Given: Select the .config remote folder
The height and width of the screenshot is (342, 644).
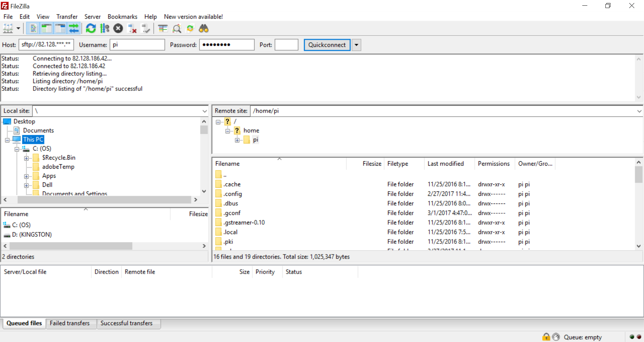Looking at the screenshot, I should coord(233,194).
